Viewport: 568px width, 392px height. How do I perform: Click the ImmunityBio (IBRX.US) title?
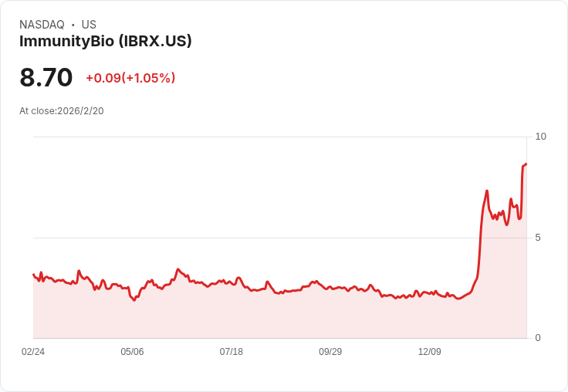(106, 42)
